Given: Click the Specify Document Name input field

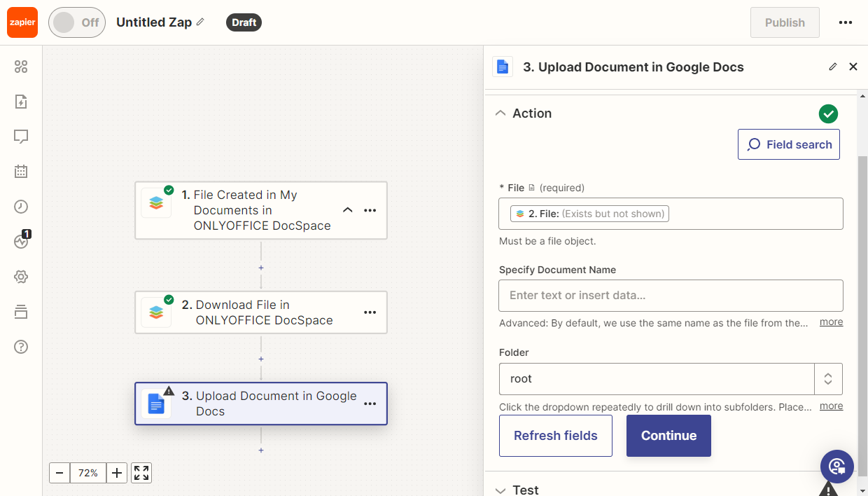Looking at the screenshot, I should [x=671, y=296].
